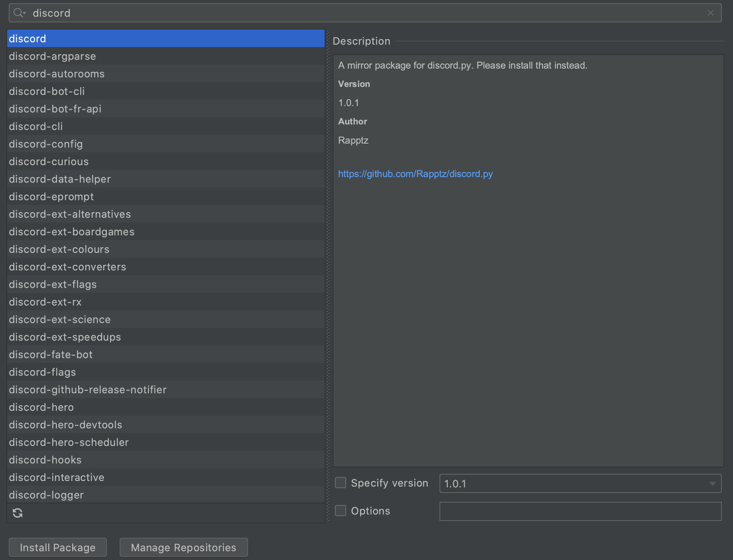Screen dimensions: 733x560
Task: Click the search magnifier history icon
Action: point(20,13)
